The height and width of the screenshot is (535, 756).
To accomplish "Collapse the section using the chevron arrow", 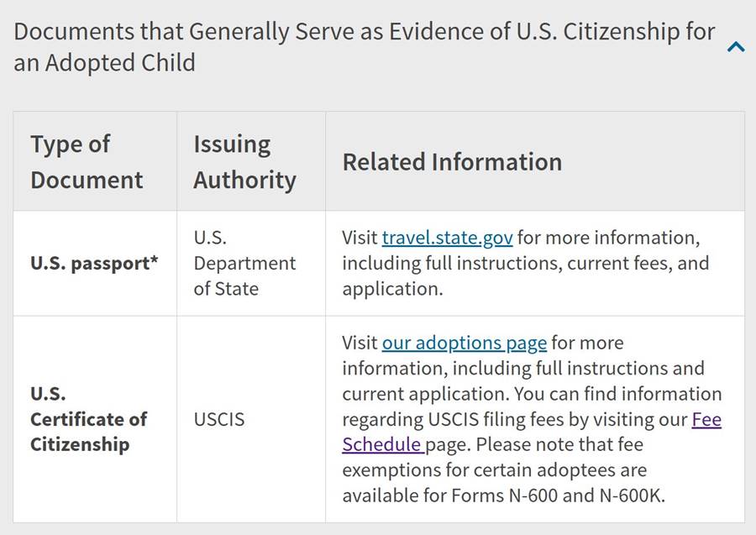I will tap(736, 48).
